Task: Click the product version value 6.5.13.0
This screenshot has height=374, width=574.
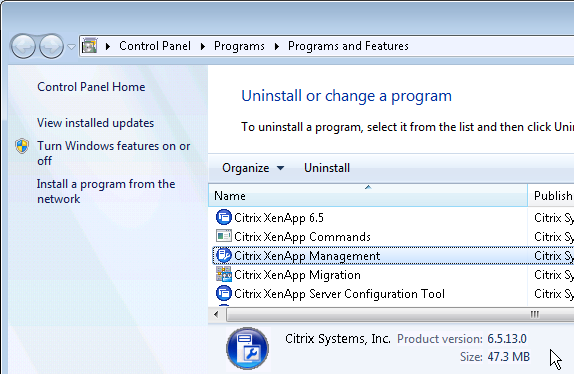Action: coord(507,339)
